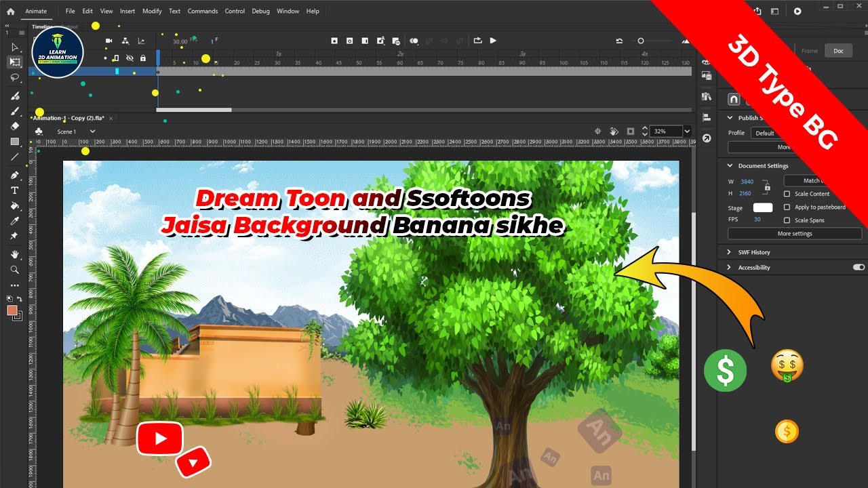Click the layer parenting view icon
Screen dimensions: 868x488
pyautogui.click(x=125, y=41)
